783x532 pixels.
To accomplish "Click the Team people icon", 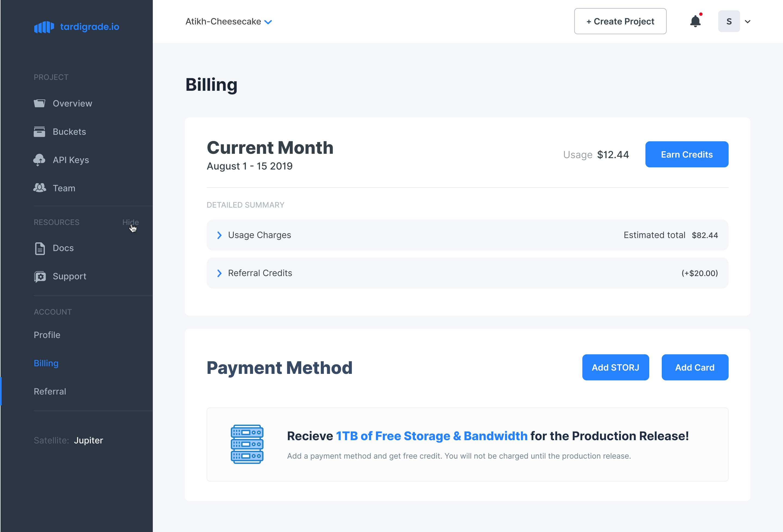I will 39,187.
